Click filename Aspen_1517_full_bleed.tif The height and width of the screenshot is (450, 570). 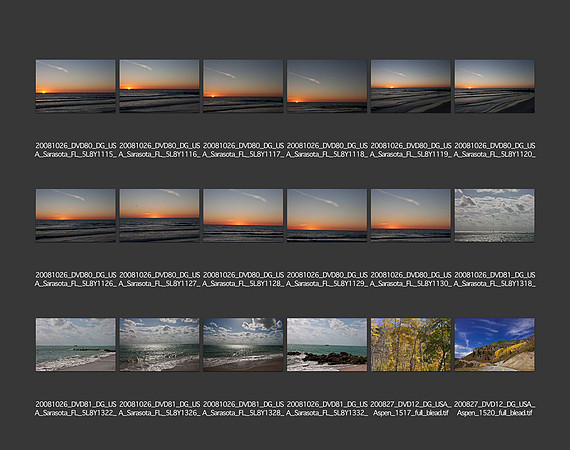pos(411,409)
